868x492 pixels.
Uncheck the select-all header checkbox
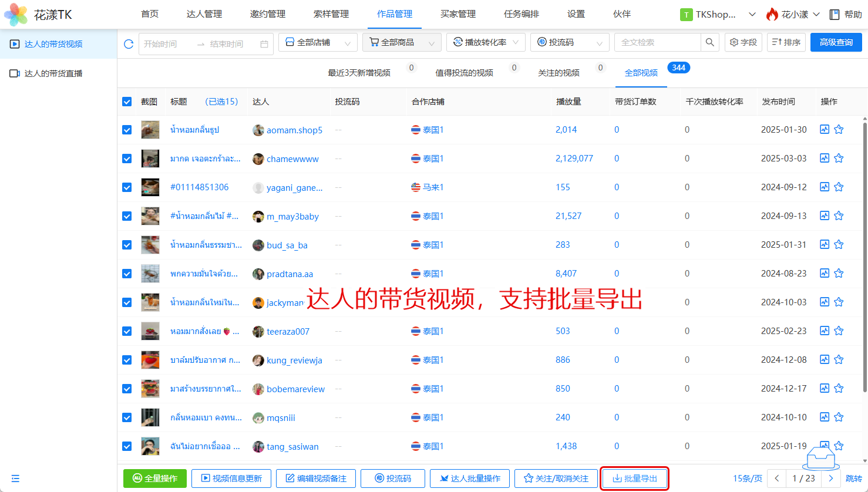127,102
